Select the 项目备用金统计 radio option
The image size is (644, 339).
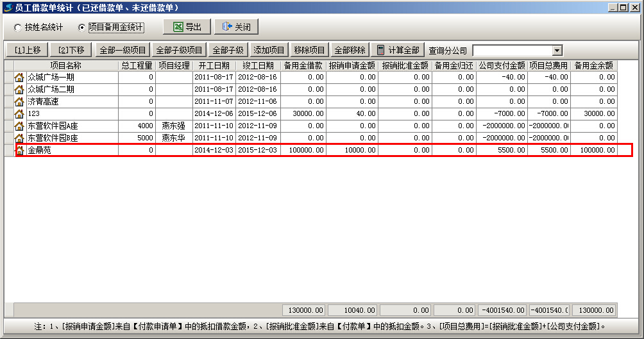pyautogui.click(x=81, y=28)
